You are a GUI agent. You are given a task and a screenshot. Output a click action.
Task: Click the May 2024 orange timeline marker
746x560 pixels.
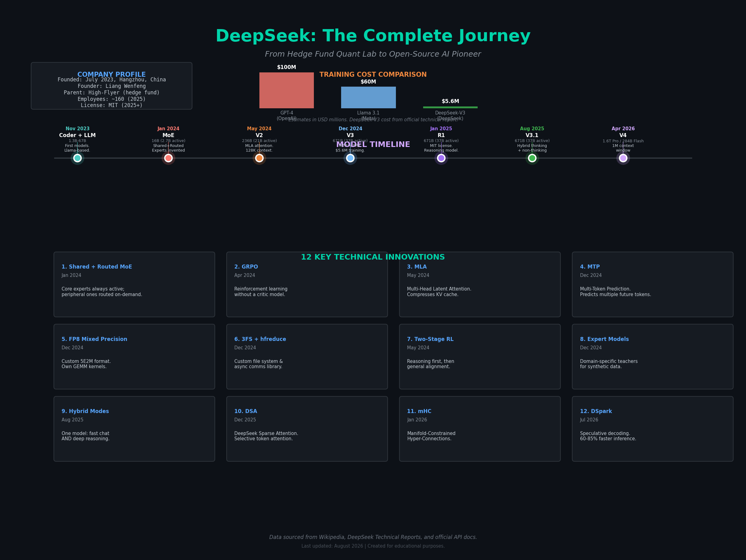(x=259, y=158)
